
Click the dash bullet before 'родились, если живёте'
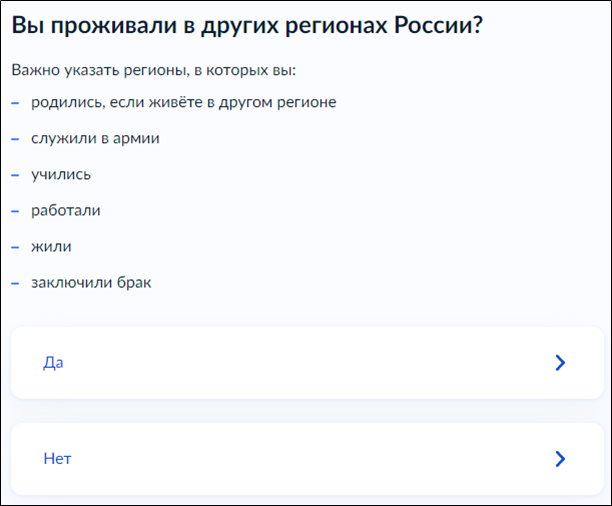pos(16,103)
